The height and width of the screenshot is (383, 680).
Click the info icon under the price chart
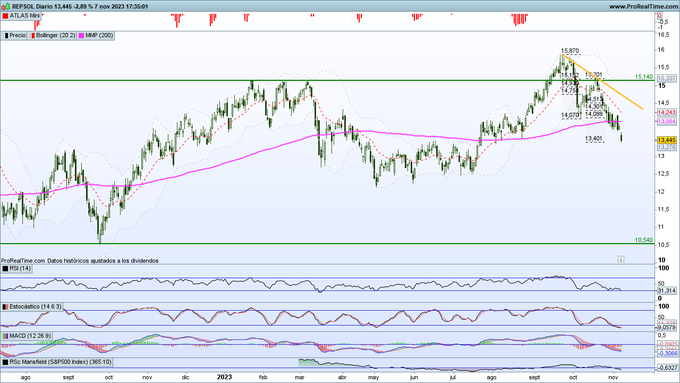pos(621,259)
